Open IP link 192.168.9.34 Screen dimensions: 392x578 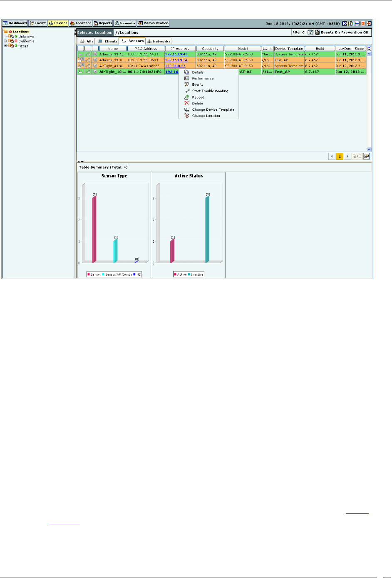coord(176,60)
